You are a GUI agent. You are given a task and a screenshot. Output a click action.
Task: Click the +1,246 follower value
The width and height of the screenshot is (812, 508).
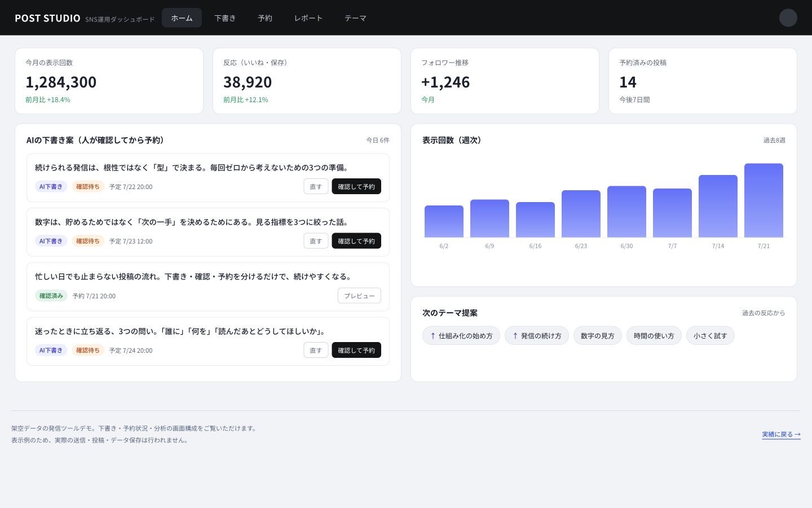(x=445, y=82)
